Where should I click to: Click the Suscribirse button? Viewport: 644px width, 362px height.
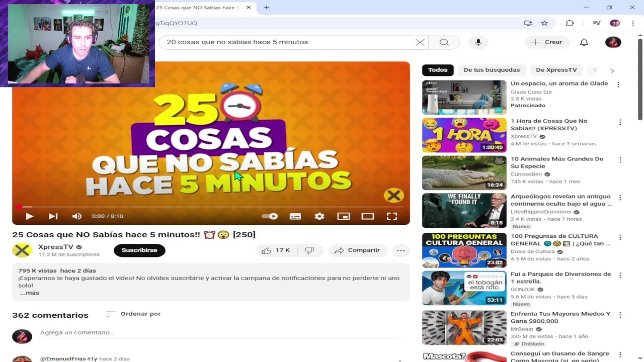click(x=139, y=250)
